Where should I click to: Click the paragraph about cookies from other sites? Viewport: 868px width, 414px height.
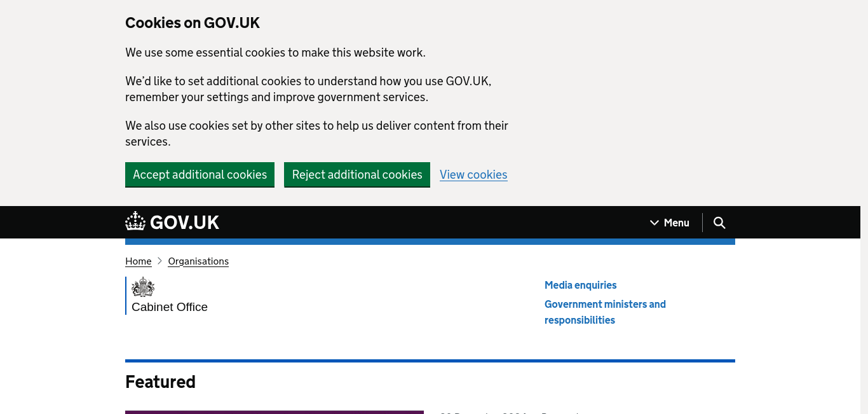click(x=316, y=134)
